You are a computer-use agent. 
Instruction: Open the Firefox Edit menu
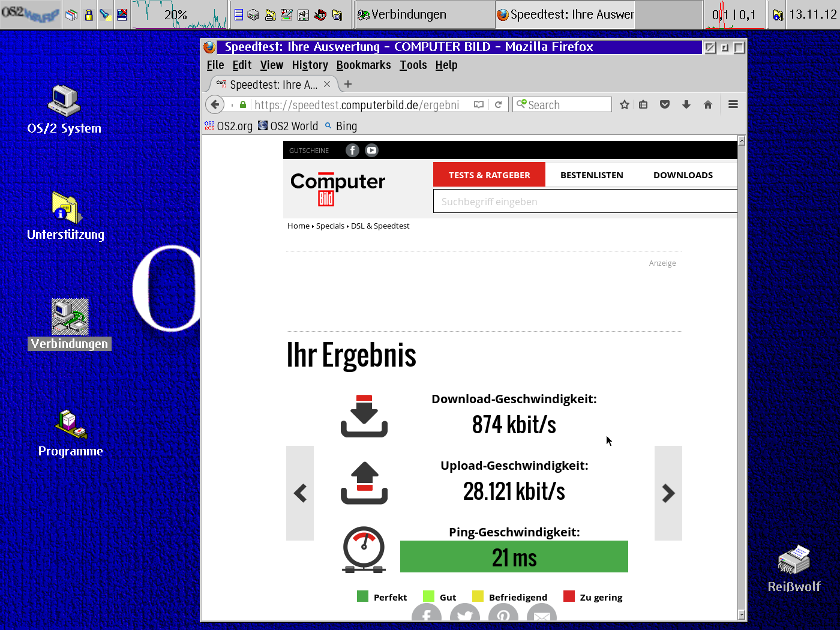tap(242, 65)
